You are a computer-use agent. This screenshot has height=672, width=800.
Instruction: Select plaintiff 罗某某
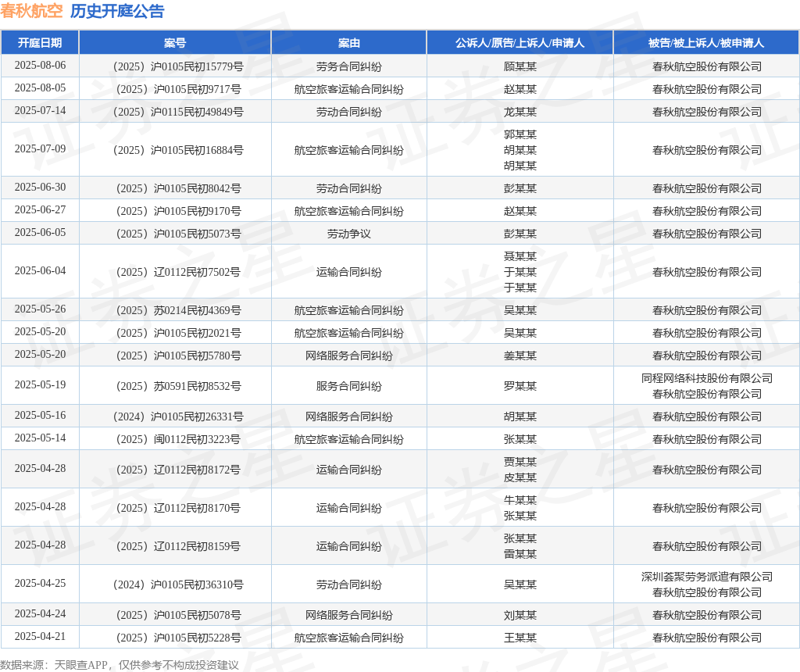pyautogui.click(x=520, y=386)
